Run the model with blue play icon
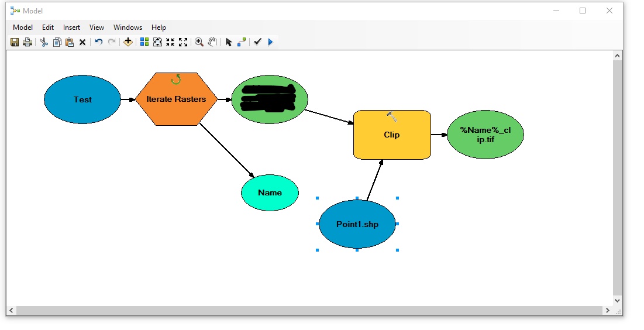 271,42
